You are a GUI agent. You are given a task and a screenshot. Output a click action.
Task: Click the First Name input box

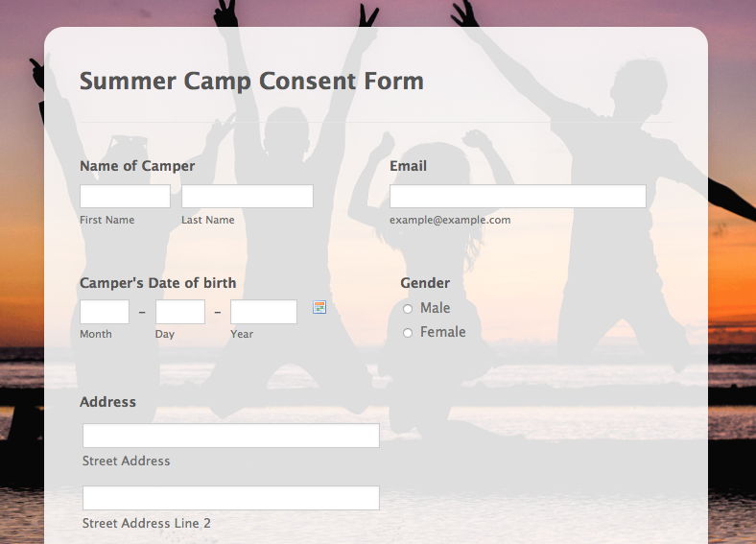[125, 197]
